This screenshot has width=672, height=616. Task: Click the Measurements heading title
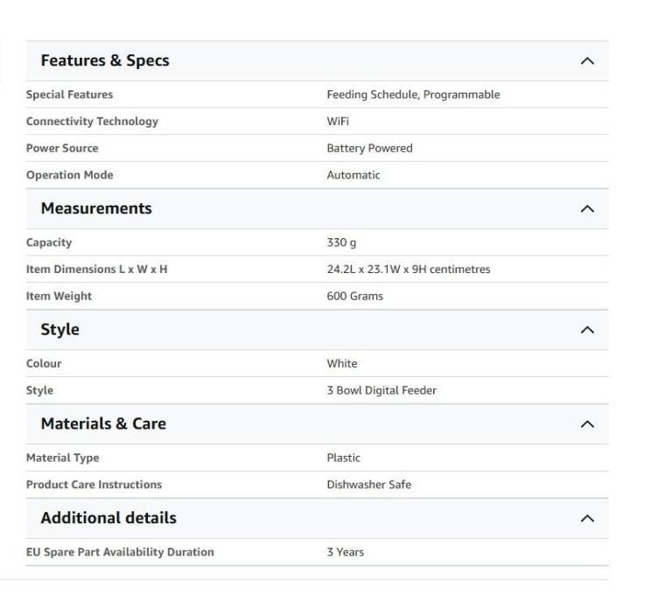[x=96, y=208]
